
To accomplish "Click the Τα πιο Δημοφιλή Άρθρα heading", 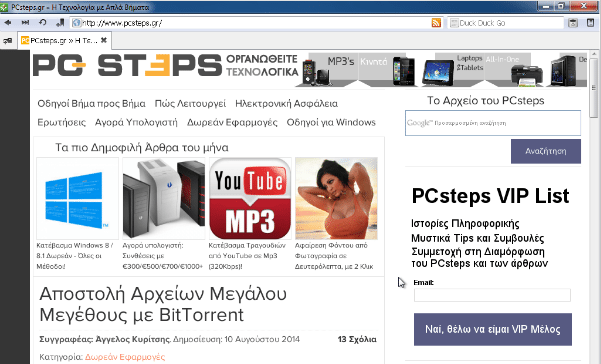I will pyautogui.click(x=142, y=148).
